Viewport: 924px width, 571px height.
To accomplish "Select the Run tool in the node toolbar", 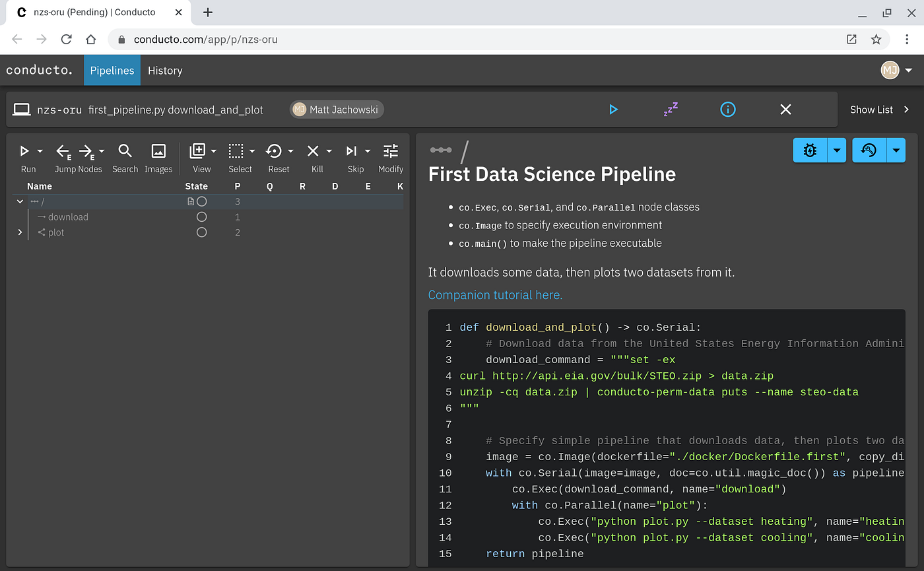I will point(25,152).
